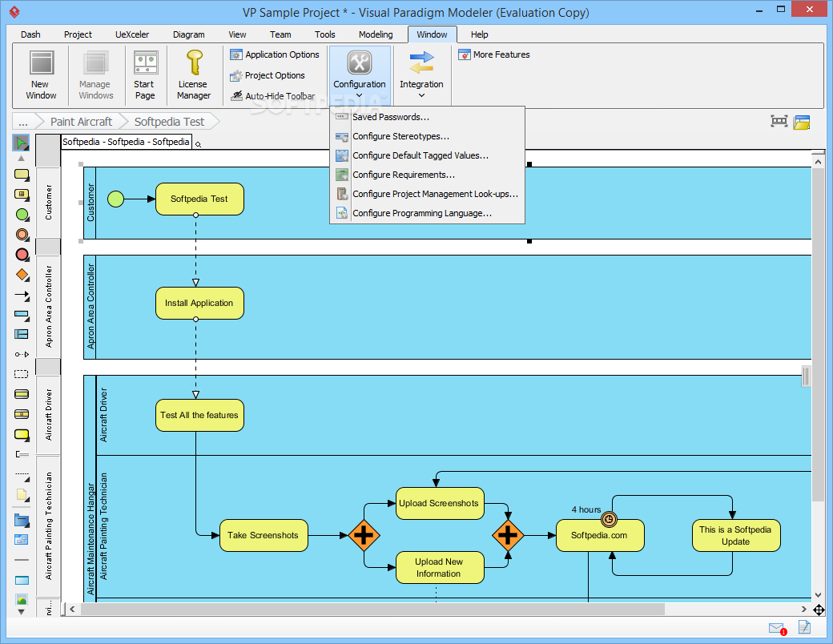Select the Text Annotation tool
This screenshot has height=644, width=833.
tap(22, 454)
